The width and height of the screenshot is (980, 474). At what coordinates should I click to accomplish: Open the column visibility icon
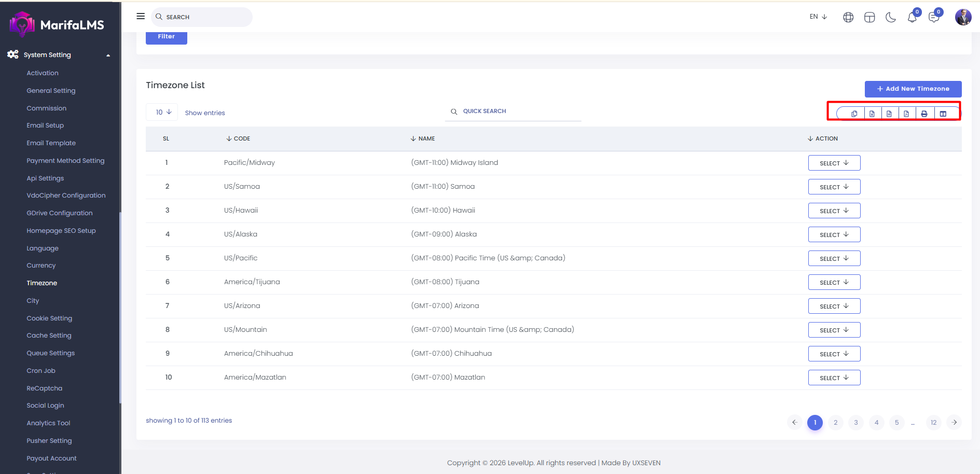click(x=943, y=114)
